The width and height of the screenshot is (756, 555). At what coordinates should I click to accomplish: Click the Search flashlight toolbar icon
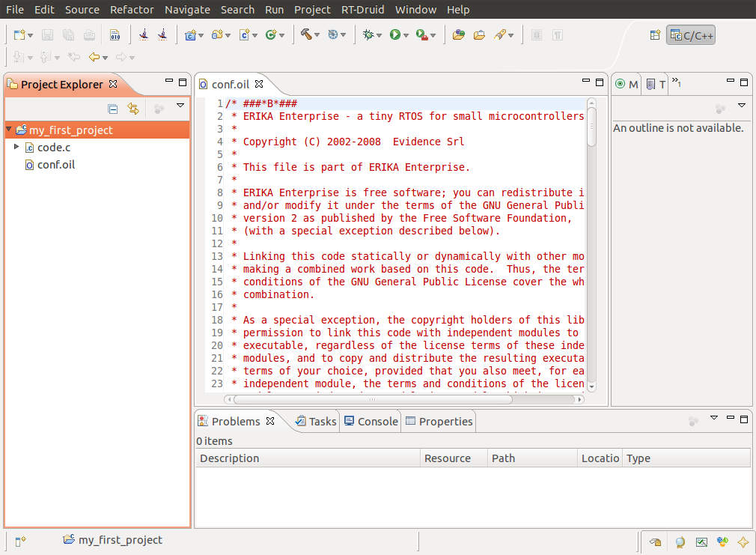[500, 34]
